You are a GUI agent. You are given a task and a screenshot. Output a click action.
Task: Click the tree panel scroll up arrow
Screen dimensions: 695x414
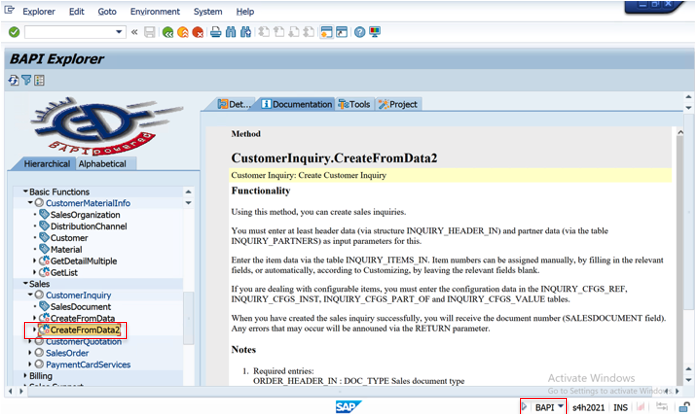188,191
